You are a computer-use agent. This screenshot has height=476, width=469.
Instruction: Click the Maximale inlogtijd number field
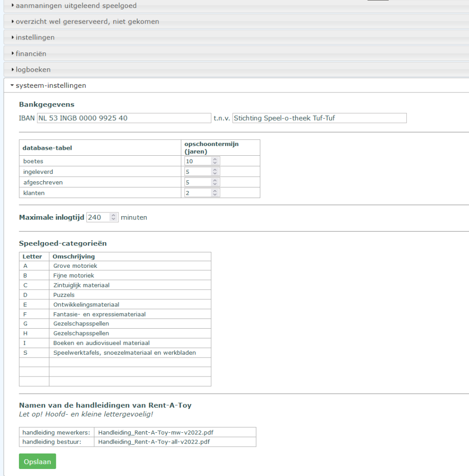[x=102, y=218]
